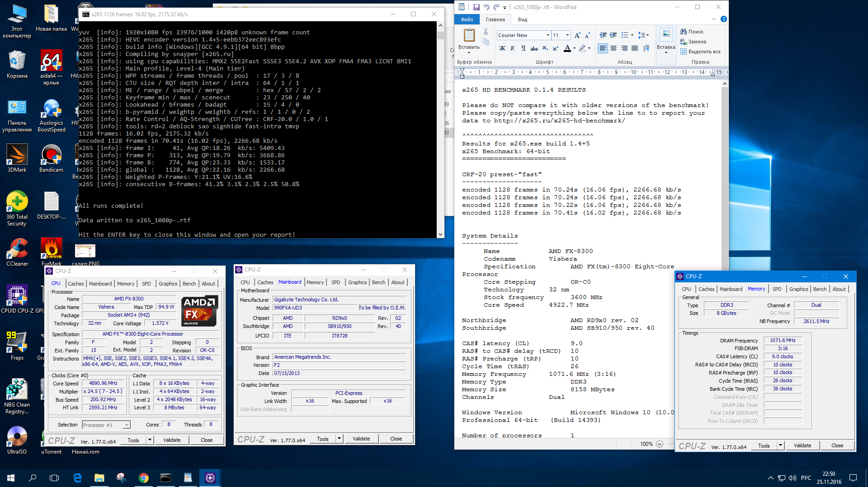This screenshot has height=487, width=868.
Task: Open Google Chrome from the taskbar
Action: [144, 478]
